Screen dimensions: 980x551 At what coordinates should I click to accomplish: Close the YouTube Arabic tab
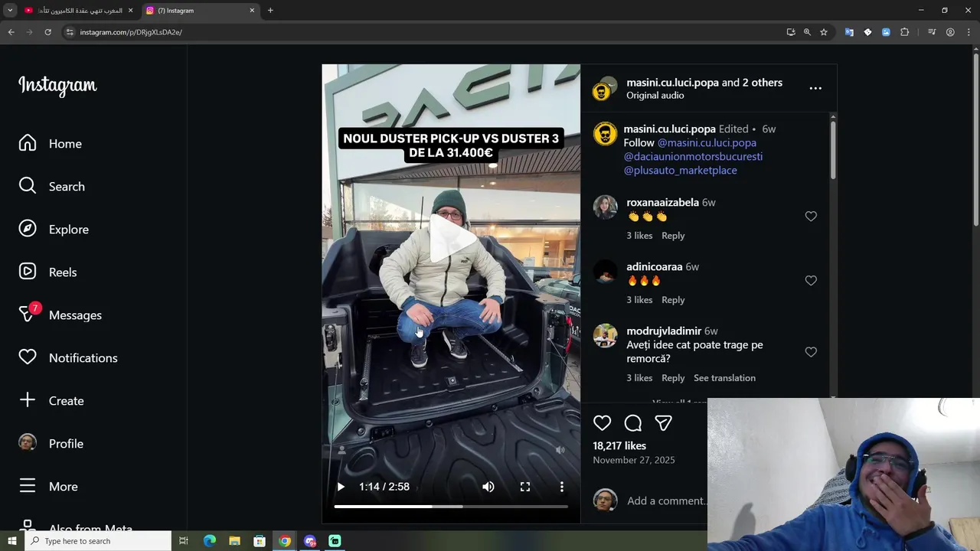[x=130, y=11]
